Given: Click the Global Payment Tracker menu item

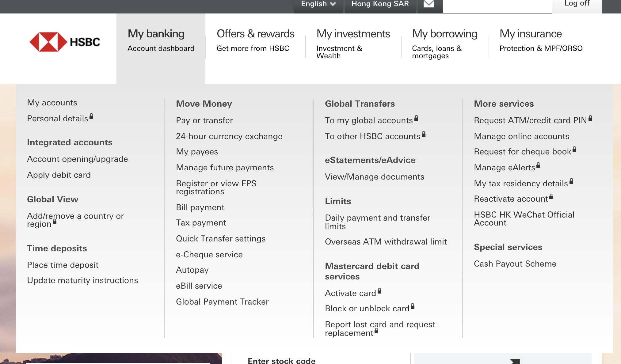Looking at the screenshot, I should (222, 301).
